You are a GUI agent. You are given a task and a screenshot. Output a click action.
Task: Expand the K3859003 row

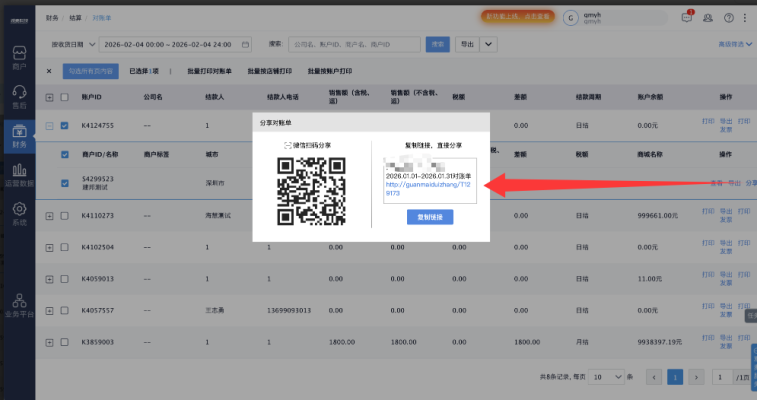pos(49,343)
